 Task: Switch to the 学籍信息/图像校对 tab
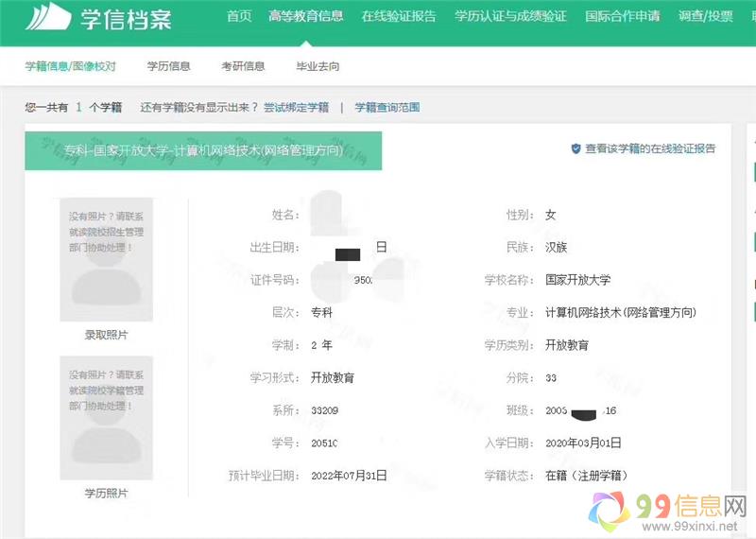click(70, 66)
